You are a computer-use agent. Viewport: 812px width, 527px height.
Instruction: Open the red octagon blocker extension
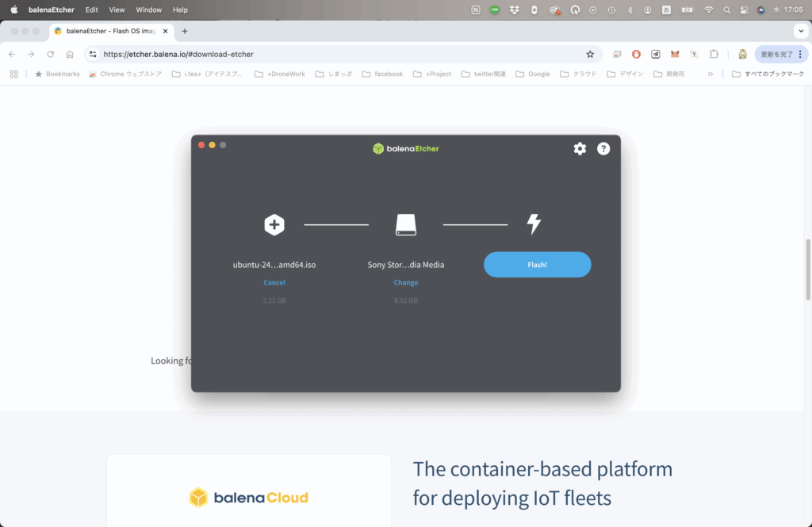coord(636,54)
